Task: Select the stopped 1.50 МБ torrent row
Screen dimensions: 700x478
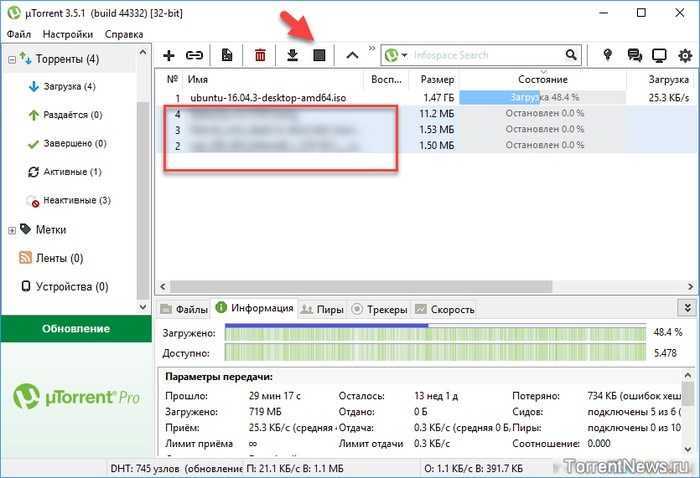Action: tap(427, 145)
